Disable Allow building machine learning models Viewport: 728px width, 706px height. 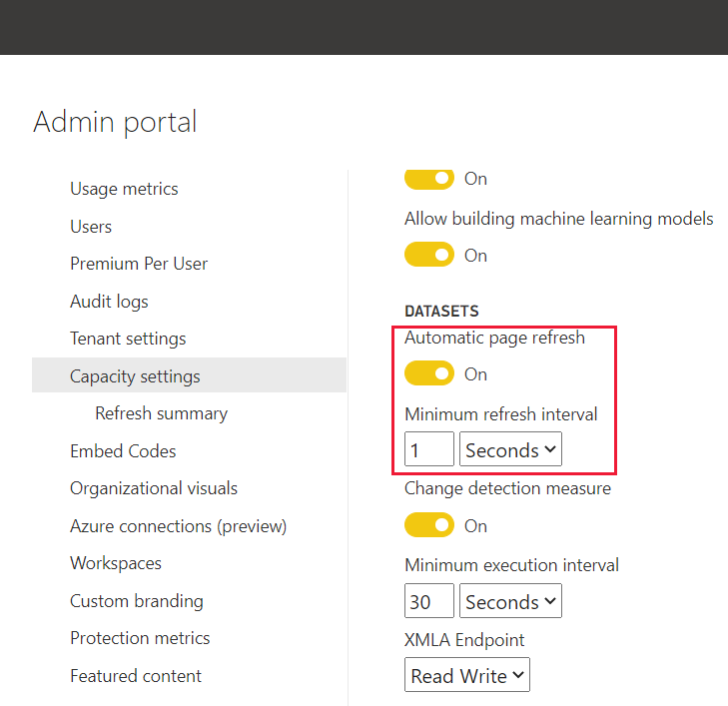point(429,255)
